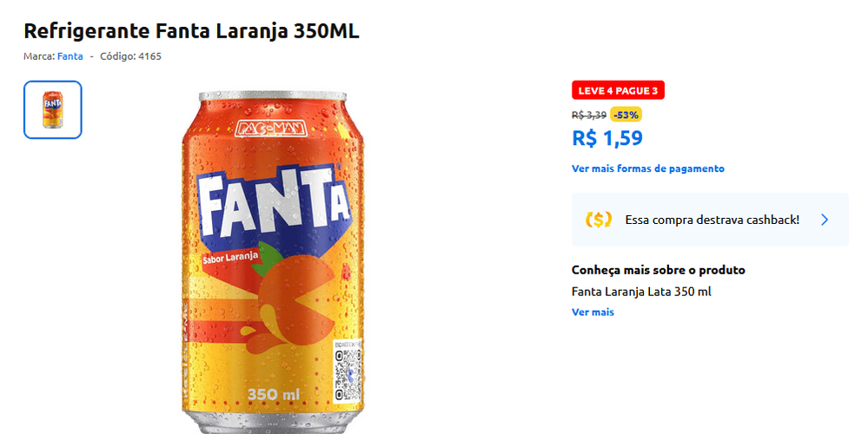Click the Fanta can thumbnail image
The image size is (868, 434).
[x=52, y=109]
